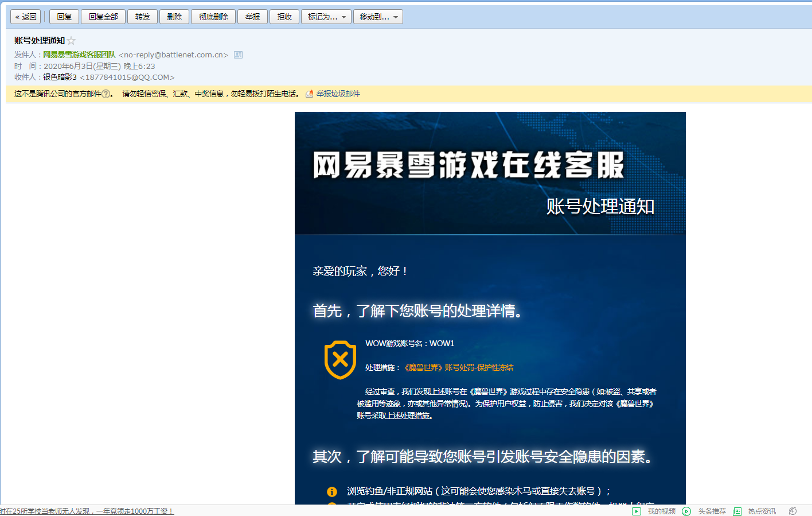The image size is (812, 516).
Task: Click bottom news headline link
Action: pyautogui.click(x=87, y=511)
